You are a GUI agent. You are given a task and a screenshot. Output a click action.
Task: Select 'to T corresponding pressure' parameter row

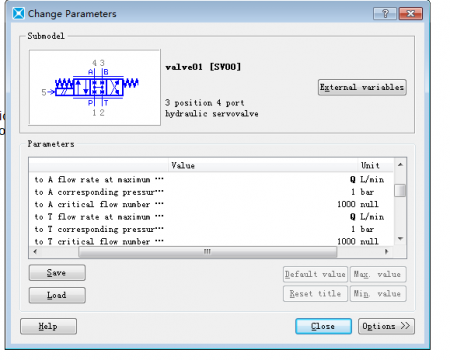pyautogui.click(x=211, y=229)
